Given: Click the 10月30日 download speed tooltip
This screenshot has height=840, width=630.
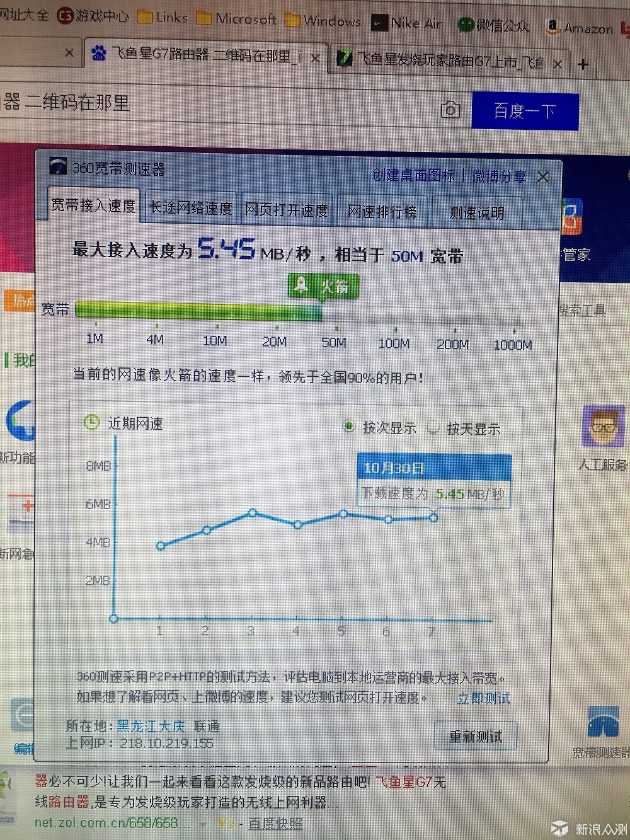Looking at the screenshot, I should pyautogui.click(x=434, y=480).
